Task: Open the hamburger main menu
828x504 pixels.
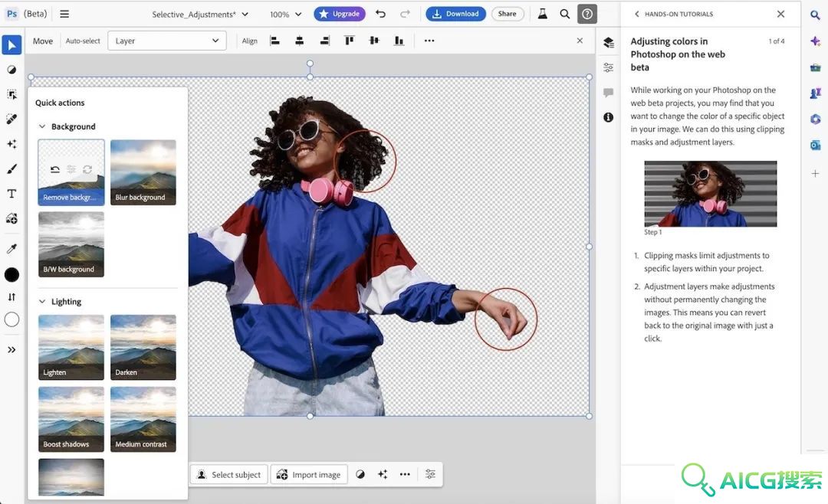Action: click(x=64, y=15)
